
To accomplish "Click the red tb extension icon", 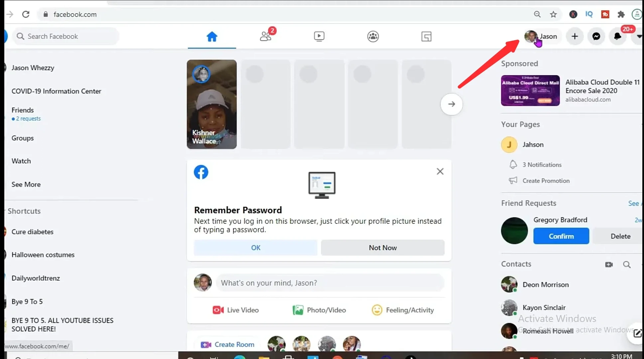I will [605, 14].
